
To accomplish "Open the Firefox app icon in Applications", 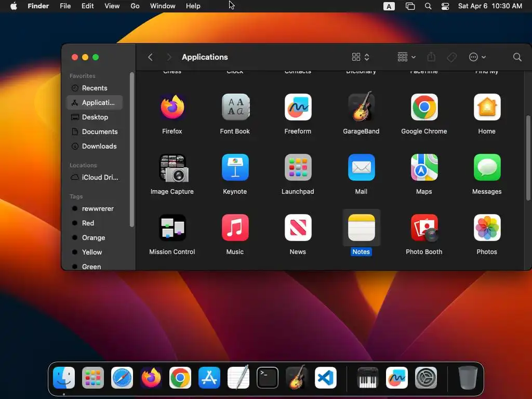I will pyautogui.click(x=172, y=107).
